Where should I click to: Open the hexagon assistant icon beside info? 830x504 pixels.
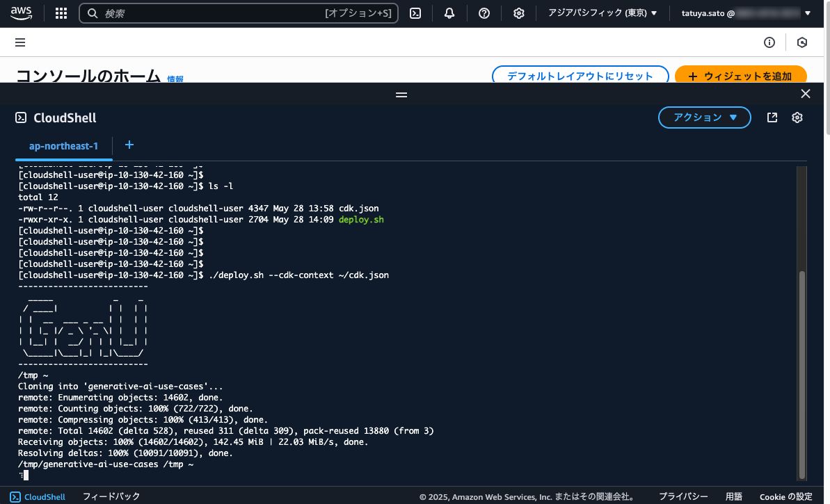click(x=802, y=42)
